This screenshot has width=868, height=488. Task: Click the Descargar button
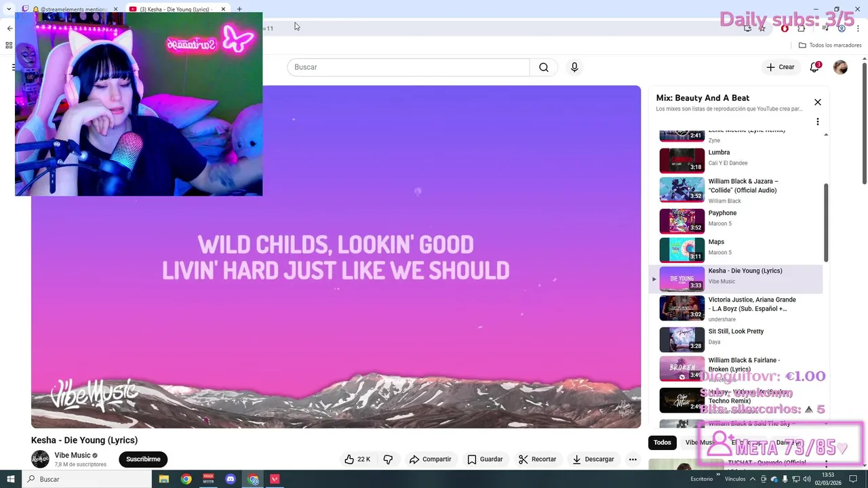pos(593,460)
